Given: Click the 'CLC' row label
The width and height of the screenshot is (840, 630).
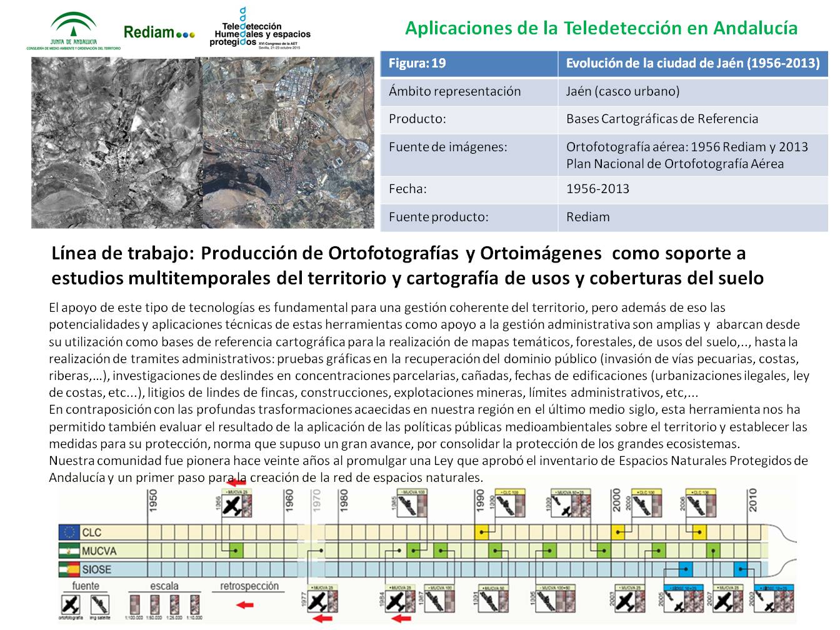Looking at the screenshot, I should pos(92,532).
